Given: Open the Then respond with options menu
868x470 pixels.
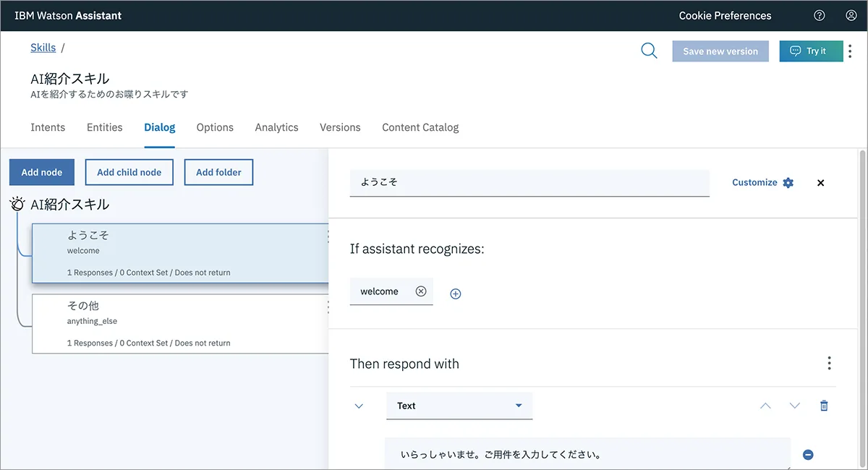Looking at the screenshot, I should point(829,363).
